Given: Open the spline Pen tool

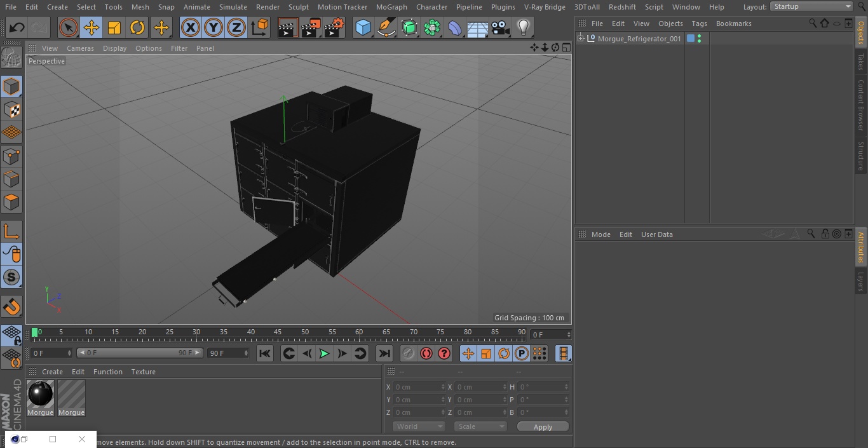Looking at the screenshot, I should [386, 28].
